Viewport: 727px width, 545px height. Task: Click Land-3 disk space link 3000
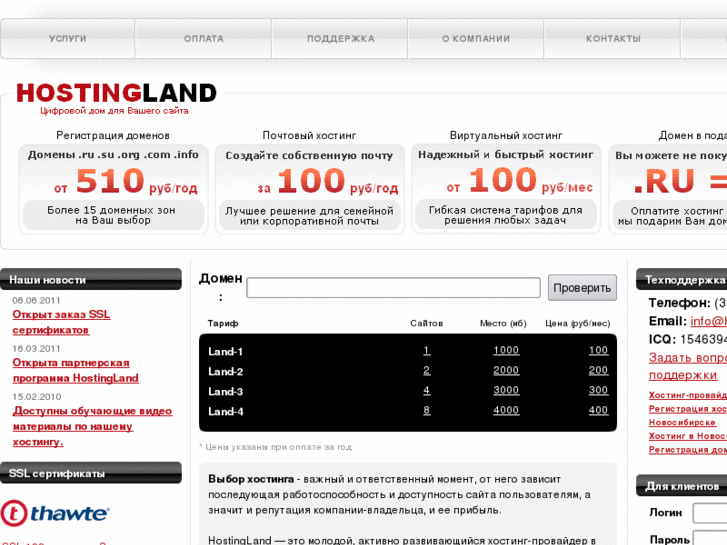tap(506, 391)
